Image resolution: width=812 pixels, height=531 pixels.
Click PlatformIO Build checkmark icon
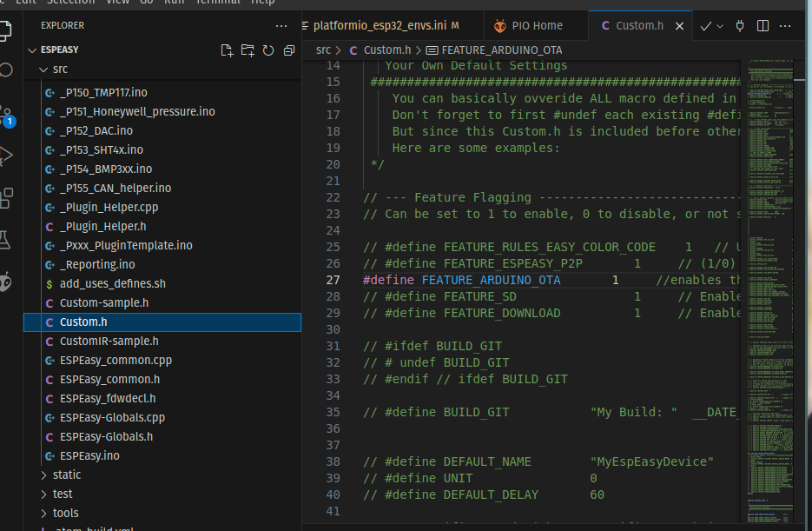(x=705, y=26)
